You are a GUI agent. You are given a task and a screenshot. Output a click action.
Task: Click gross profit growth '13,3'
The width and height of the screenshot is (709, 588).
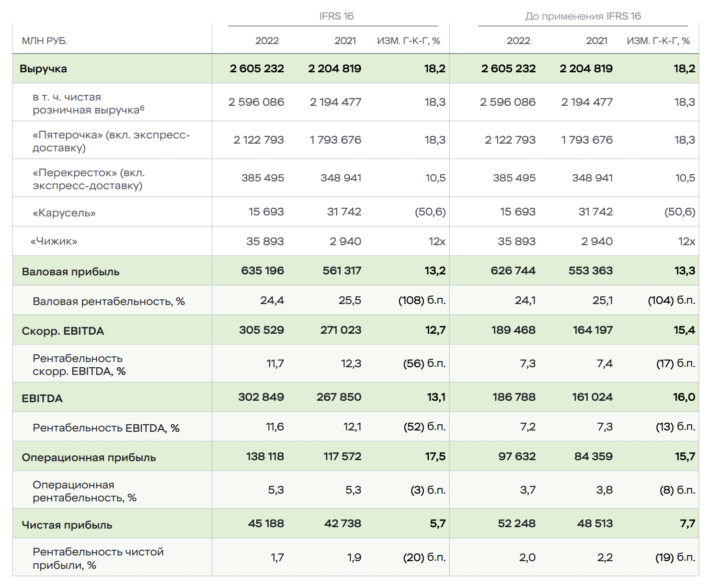coord(685,271)
